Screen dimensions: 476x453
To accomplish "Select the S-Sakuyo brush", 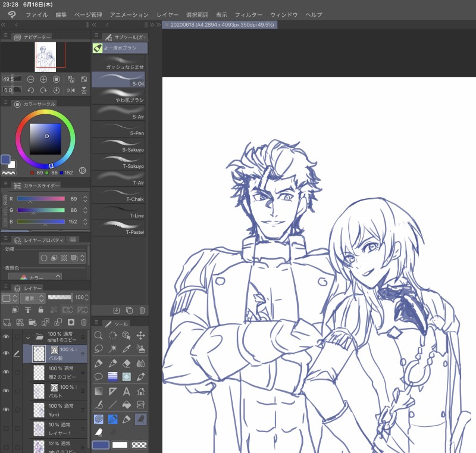I will click(118, 146).
